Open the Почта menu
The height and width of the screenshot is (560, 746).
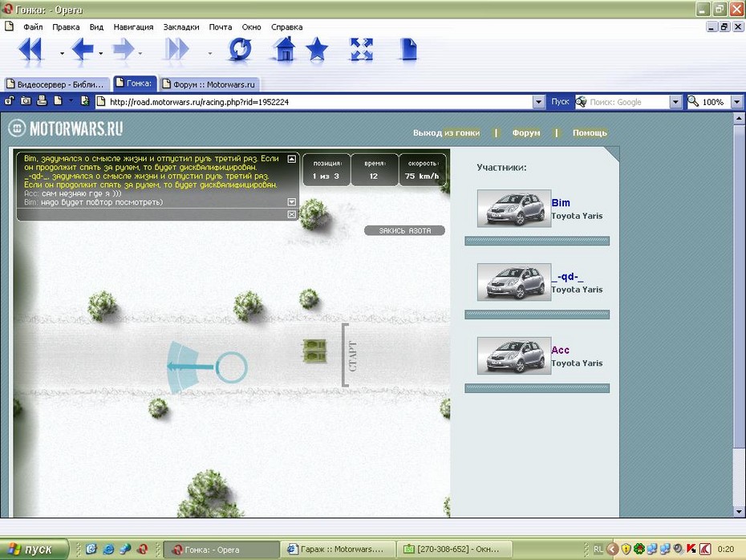(x=221, y=27)
